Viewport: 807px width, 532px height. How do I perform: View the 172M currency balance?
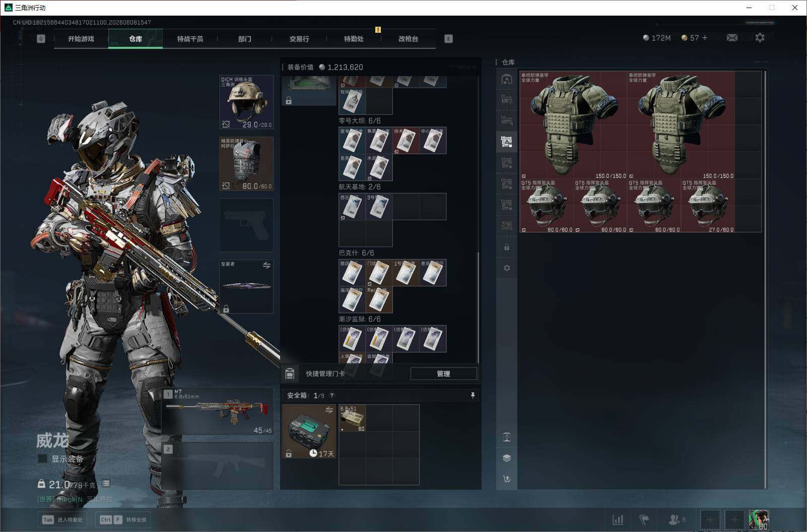point(657,38)
